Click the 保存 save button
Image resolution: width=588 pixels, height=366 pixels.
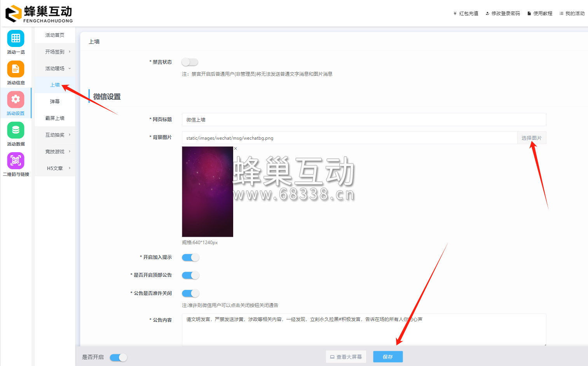click(387, 356)
